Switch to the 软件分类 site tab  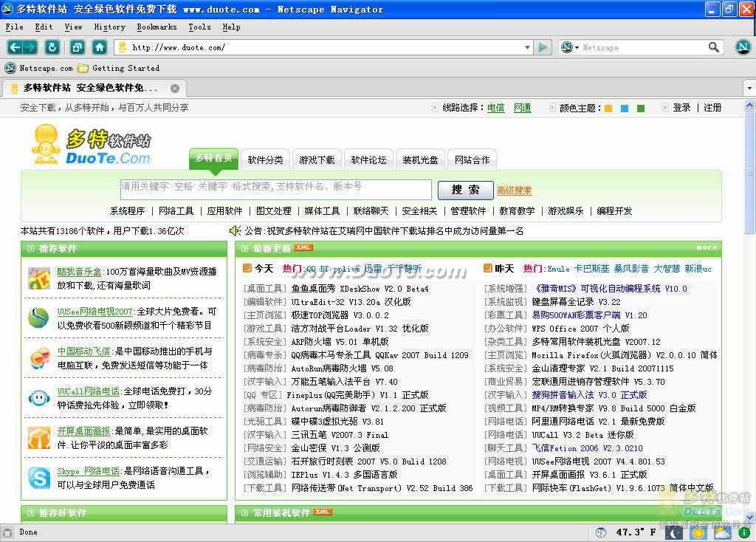click(x=265, y=159)
